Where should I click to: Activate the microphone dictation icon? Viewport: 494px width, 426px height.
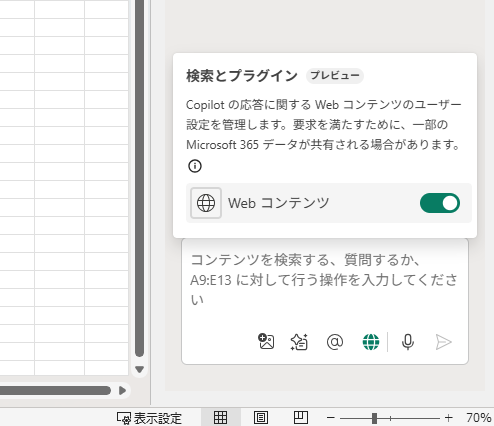click(408, 342)
